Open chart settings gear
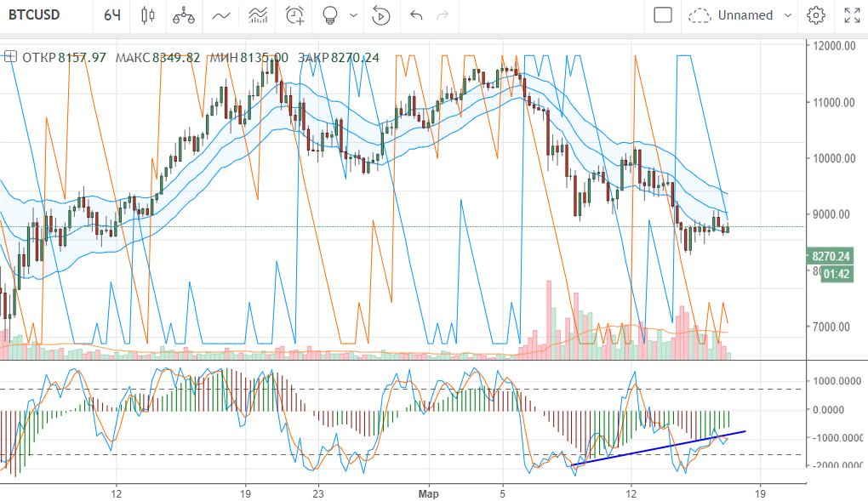 [816, 15]
